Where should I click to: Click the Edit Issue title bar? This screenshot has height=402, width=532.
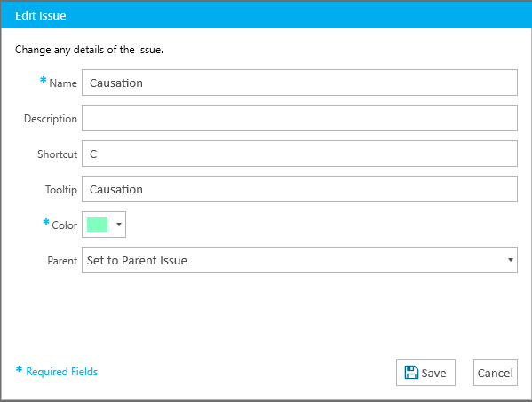[266, 15]
